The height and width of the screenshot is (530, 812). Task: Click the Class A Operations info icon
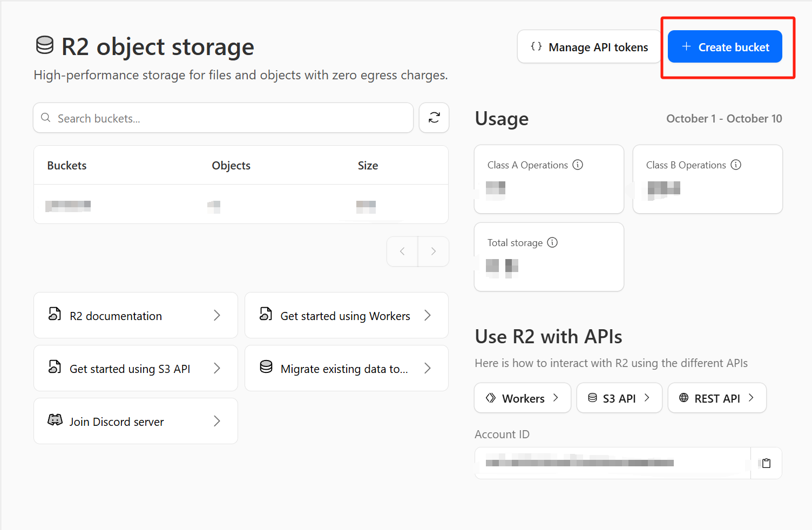tap(578, 165)
